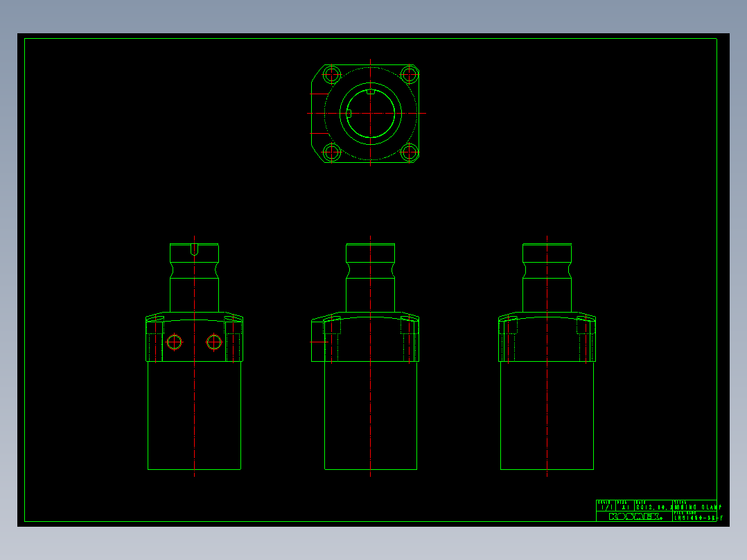Select the top plan view of the clamp
Screen dimensions: 747x560
366,114
